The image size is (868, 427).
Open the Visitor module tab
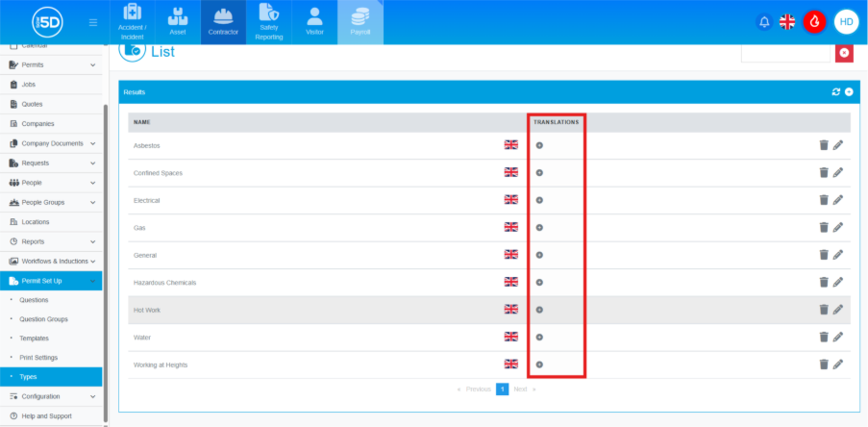coord(314,22)
